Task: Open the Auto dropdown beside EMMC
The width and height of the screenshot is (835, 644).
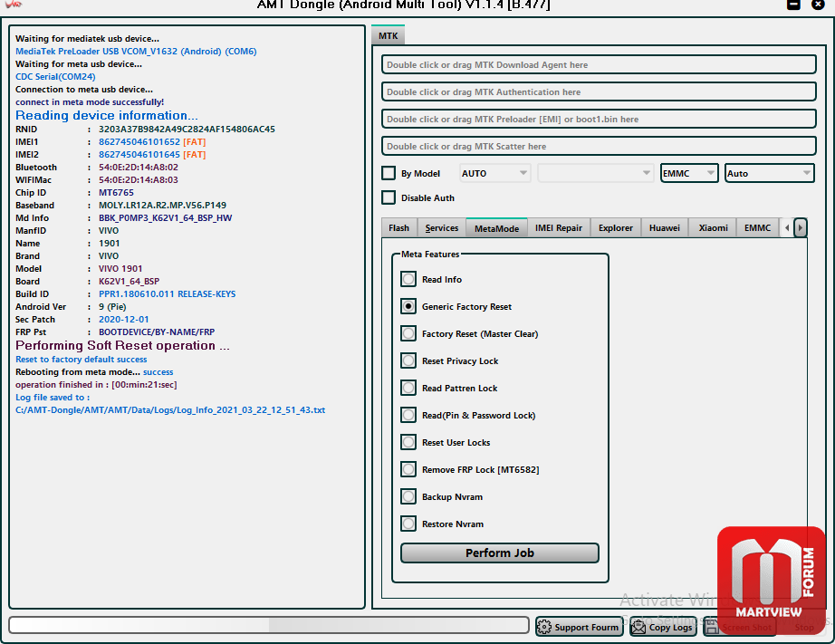Action: tap(770, 173)
